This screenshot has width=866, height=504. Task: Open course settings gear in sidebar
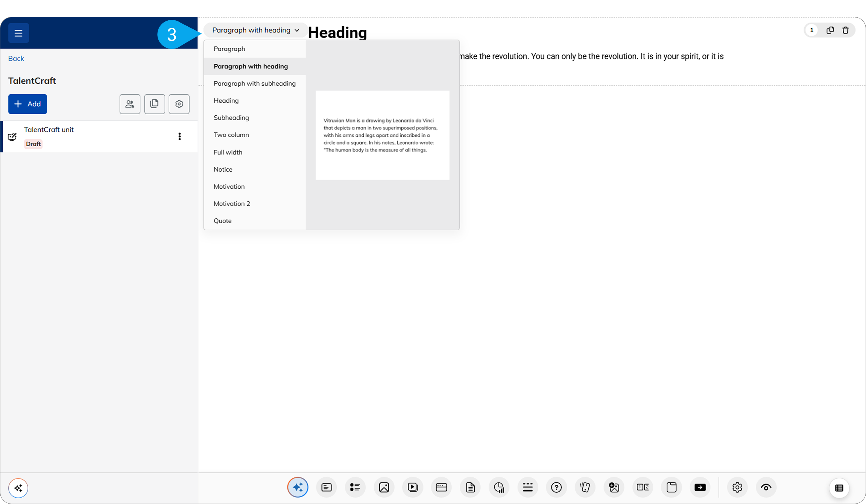(x=179, y=104)
